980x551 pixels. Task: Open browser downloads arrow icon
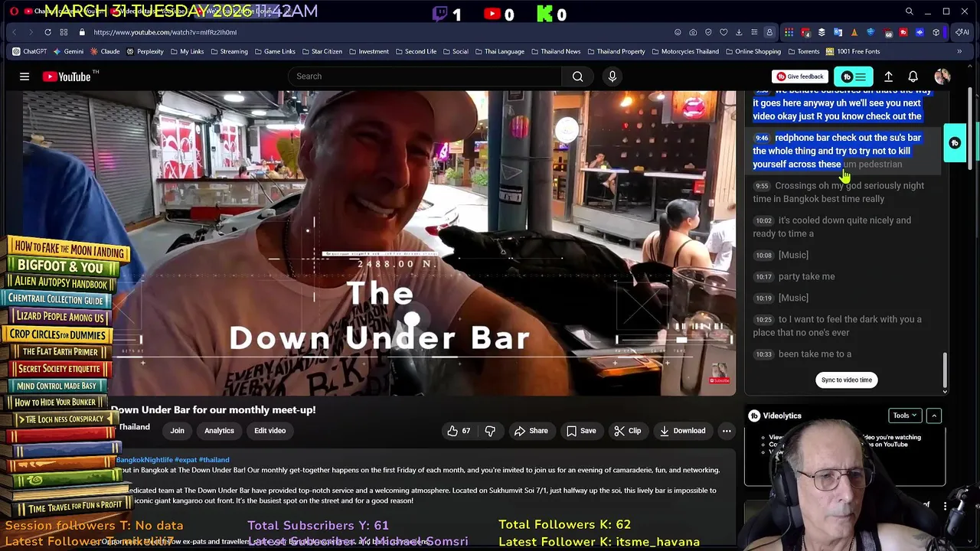[x=739, y=32]
